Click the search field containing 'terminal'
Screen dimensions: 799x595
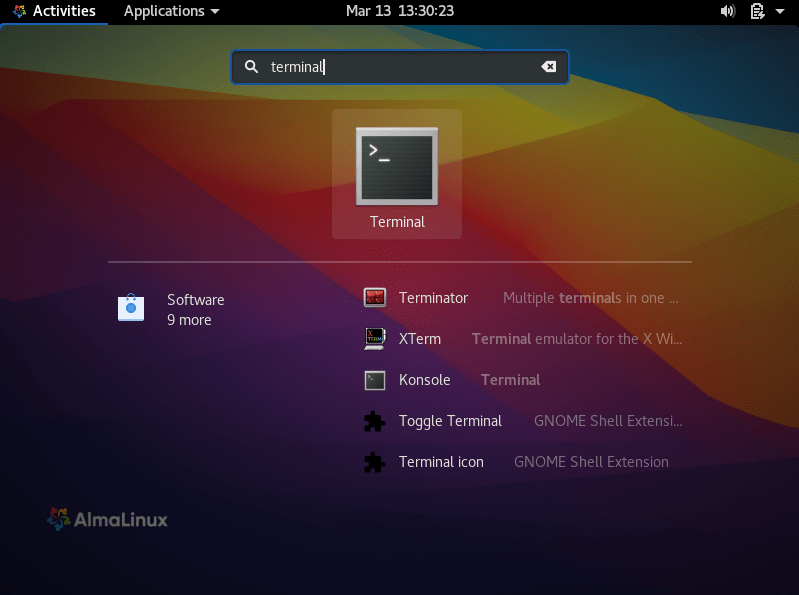(400, 67)
